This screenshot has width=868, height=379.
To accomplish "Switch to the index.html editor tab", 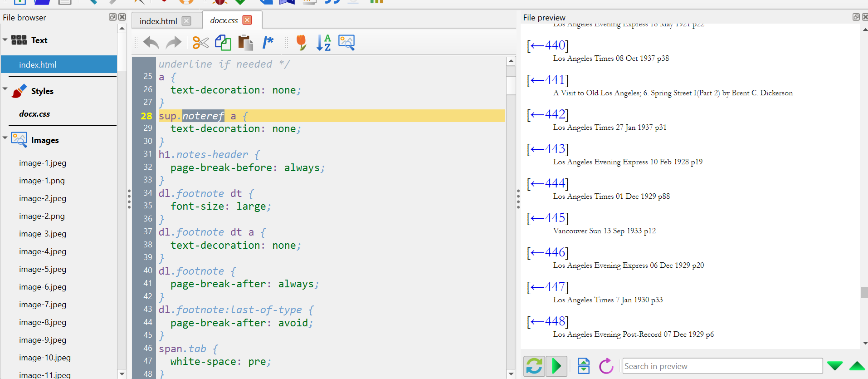I will 158,21.
